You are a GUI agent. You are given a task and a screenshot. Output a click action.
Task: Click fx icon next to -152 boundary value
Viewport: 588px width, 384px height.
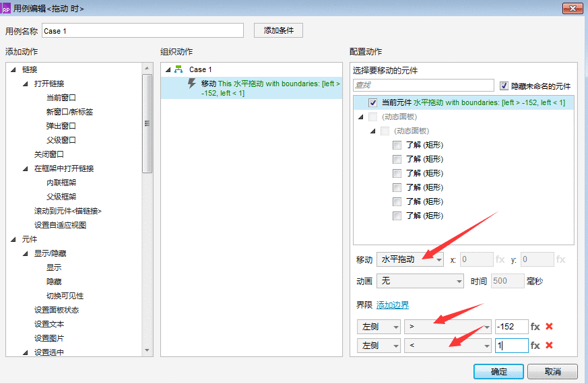(x=535, y=327)
